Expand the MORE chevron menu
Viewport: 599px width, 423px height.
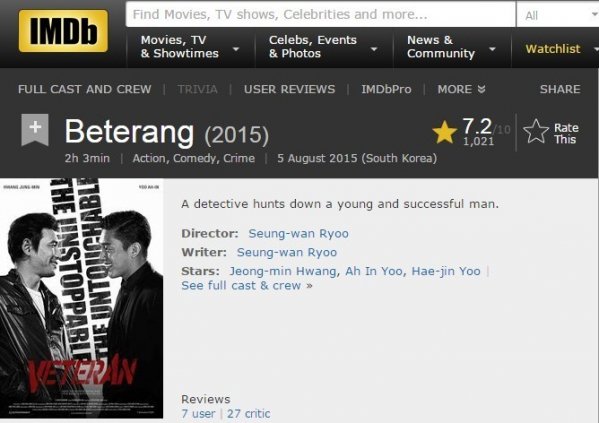[461, 89]
